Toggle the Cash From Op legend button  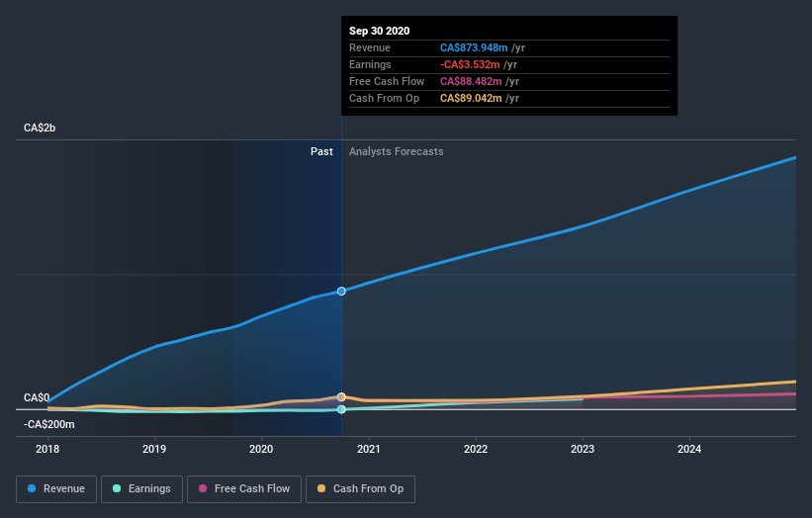[360, 489]
